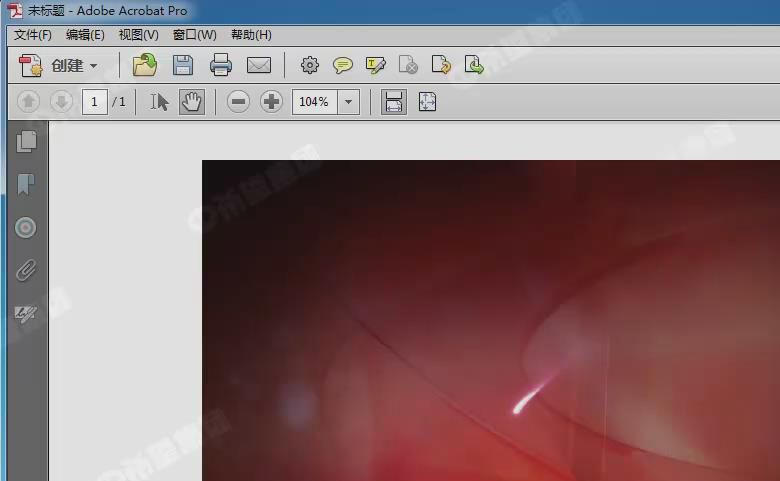Open the 创建 (Create) dropdown
The width and height of the screenshot is (780, 481).
[x=60, y=66]
